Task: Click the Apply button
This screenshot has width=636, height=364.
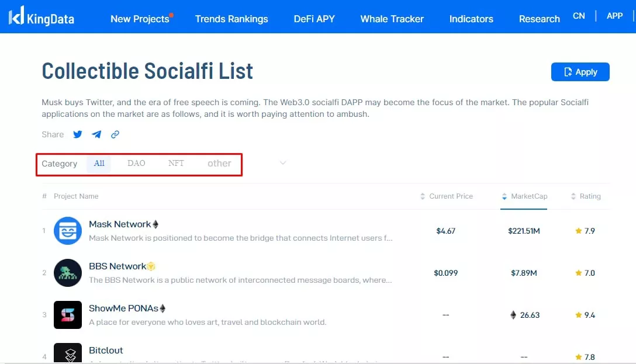Action: coord(580,72)
